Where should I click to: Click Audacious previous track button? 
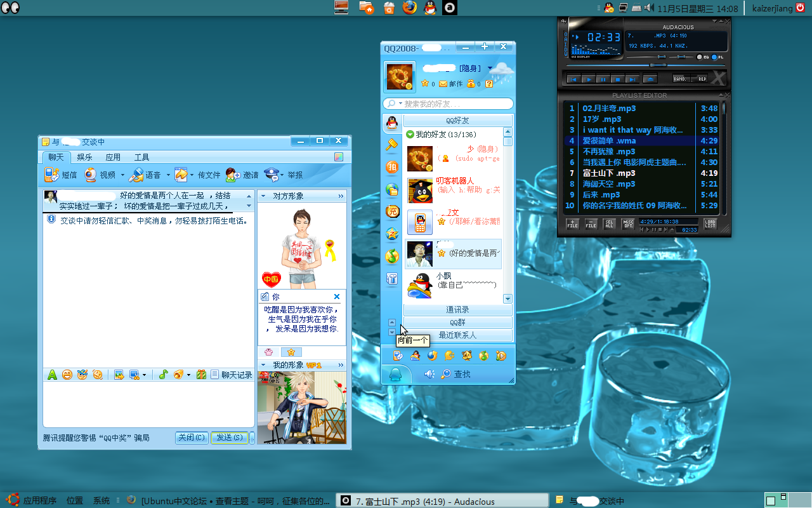pyautogui.click(x=573, y=79)
